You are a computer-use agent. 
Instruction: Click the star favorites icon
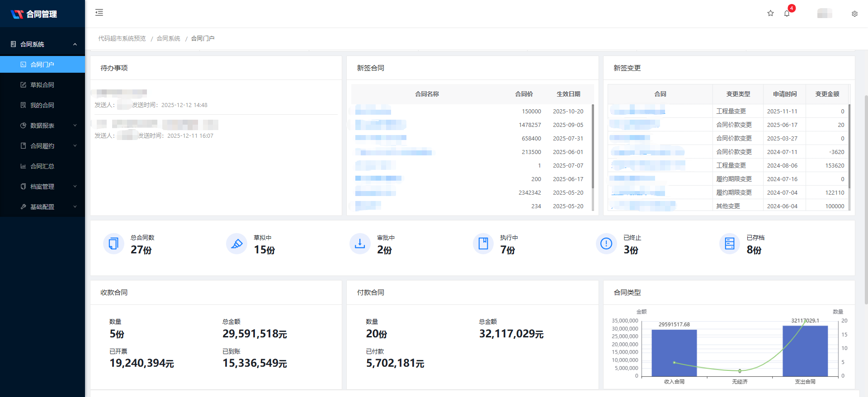tap(770, 14)
